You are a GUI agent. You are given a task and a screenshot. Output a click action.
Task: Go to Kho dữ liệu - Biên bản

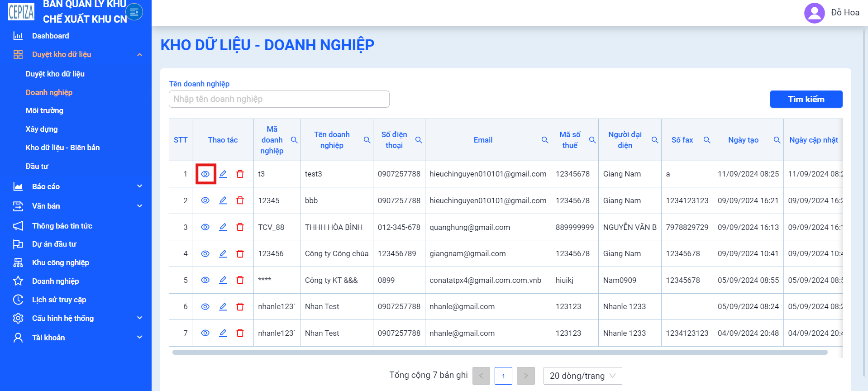click(62, 148)
